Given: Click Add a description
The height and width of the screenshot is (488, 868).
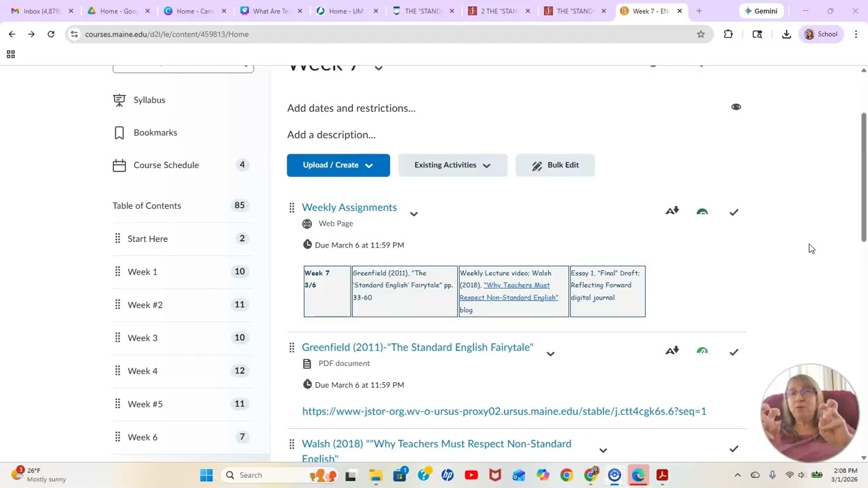Looking at the screenshot, I should tap(332, 135).
